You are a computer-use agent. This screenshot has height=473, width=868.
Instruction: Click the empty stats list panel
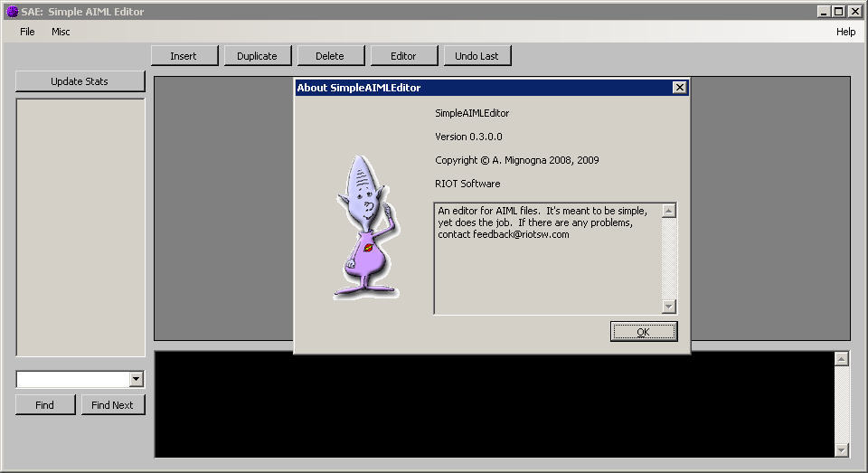[80, 228]
